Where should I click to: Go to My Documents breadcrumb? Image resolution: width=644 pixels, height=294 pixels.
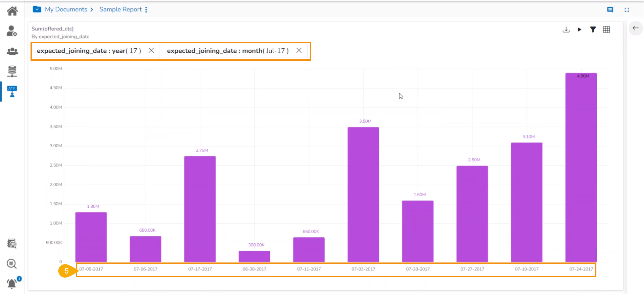coord(66,9)
